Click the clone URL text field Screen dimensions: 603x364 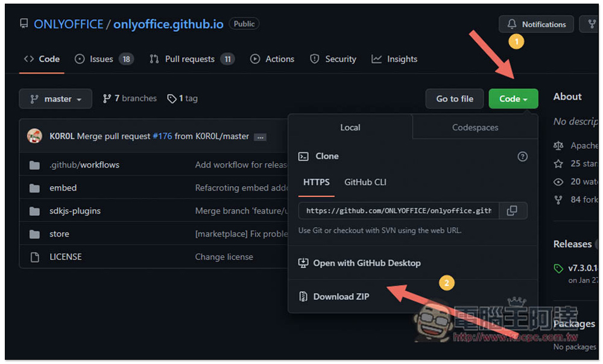(398, 211)
